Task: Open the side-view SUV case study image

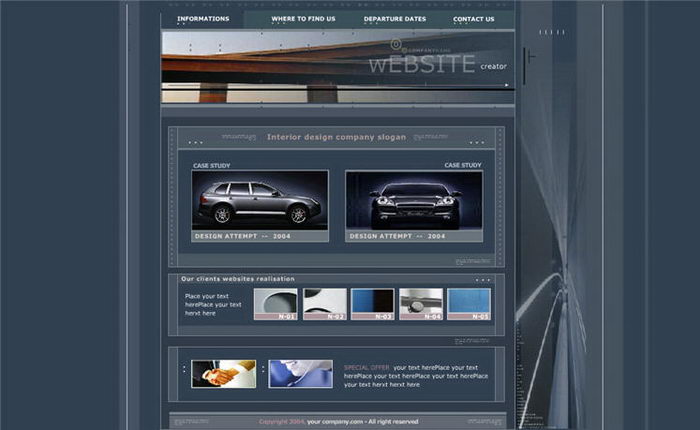Action: coord(260,200)
